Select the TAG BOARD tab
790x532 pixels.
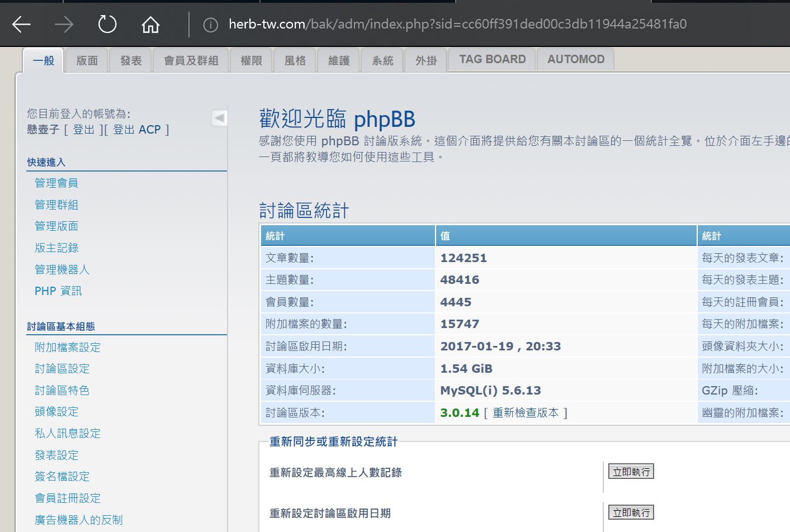(x=492, y=59)
